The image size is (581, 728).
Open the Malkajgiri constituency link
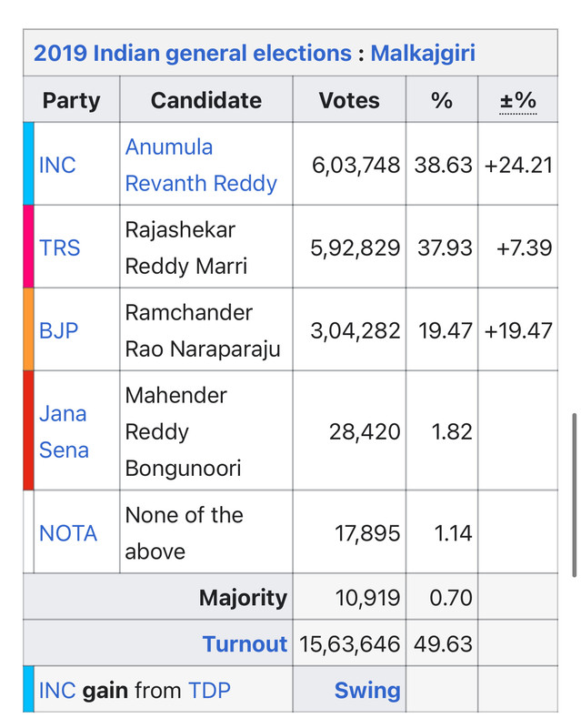click(x=422, y=52)
